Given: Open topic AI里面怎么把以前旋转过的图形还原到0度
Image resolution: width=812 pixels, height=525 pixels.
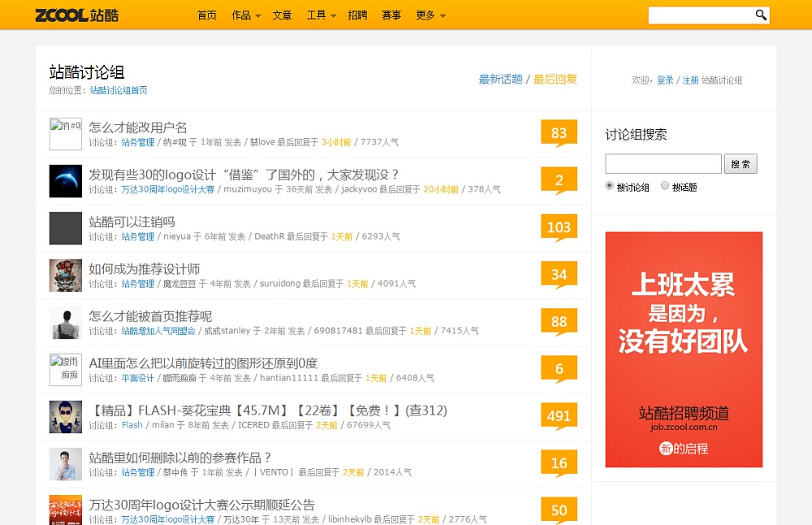Looking at the screenshot, I should coord(203,363).
